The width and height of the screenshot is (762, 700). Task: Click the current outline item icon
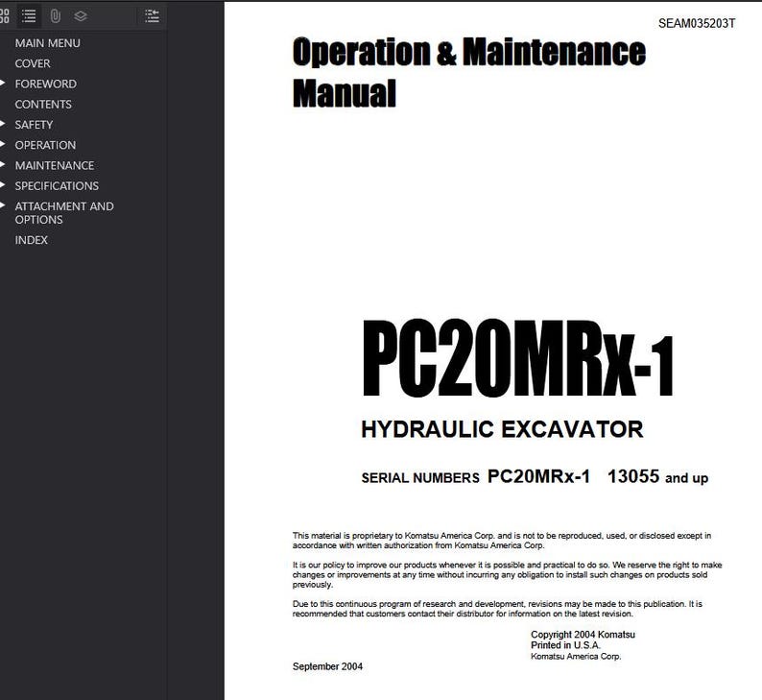[152, 16]
